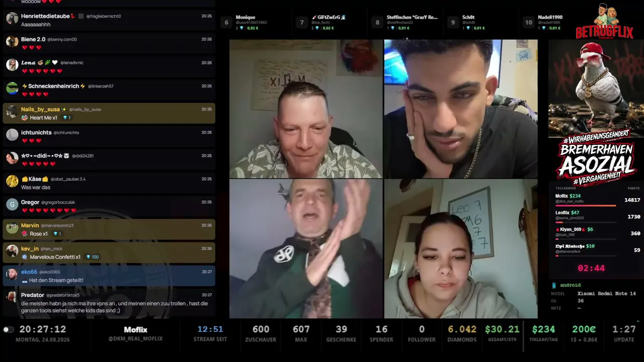This screenshot has width=644, height=362.
Task: Click the grey ichtunichts avatar
Action: click(12, 135)
